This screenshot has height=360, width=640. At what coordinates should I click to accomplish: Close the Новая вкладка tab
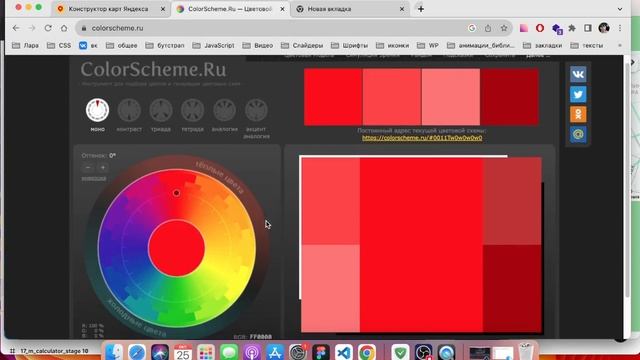[x=402, y=9]
